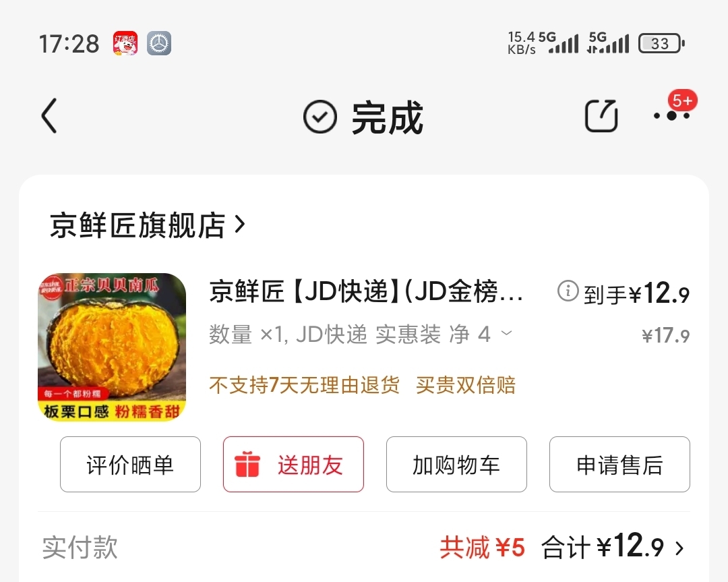Open the 京鲜匠【JD快递】 product title
The image size is (728, 582).
click(366, 291)
